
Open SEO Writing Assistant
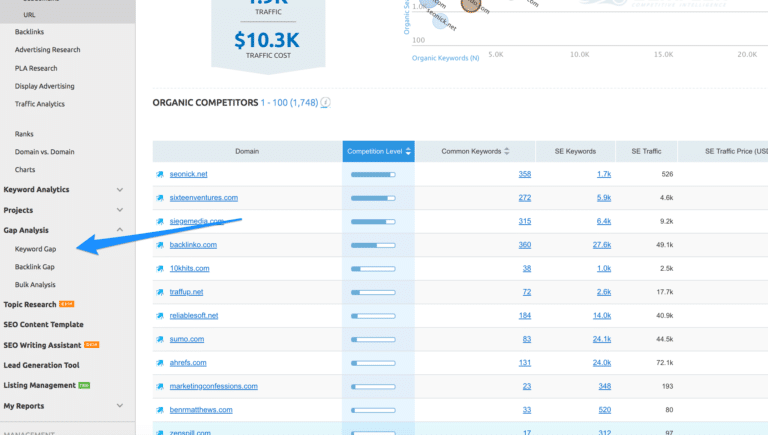pos(42,345)
